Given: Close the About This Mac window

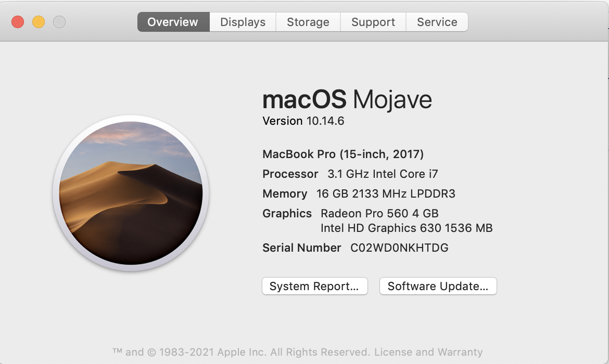Looking at the screenshot, I should point(18,22).
